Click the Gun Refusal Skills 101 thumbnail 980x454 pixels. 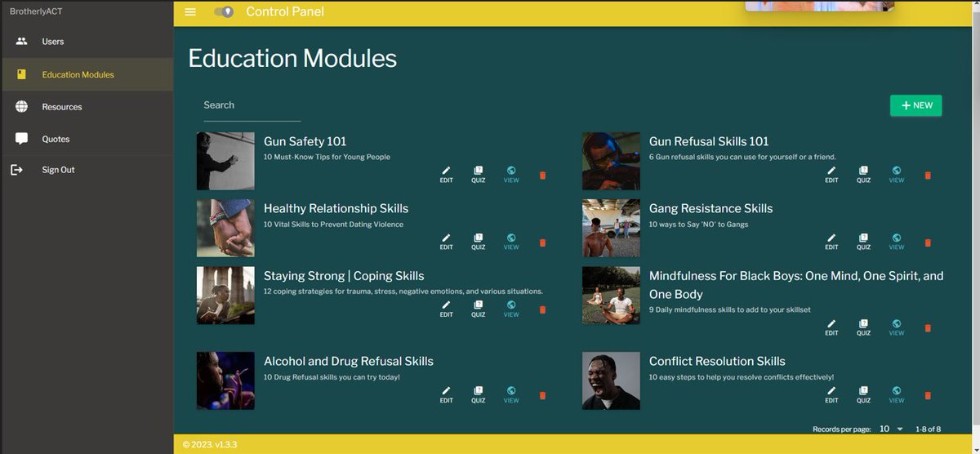[611, 161]
